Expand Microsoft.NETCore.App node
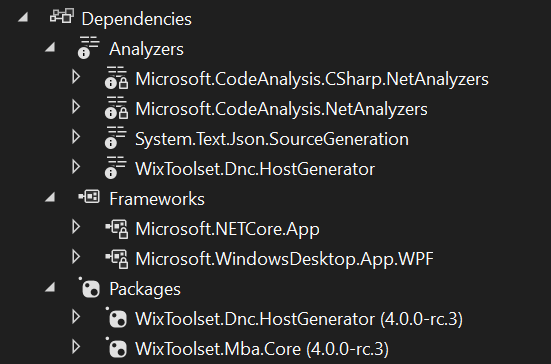Image resolution: width=551 pixels, height=364 pixels. pyautogui.click(x=76, y=227)
